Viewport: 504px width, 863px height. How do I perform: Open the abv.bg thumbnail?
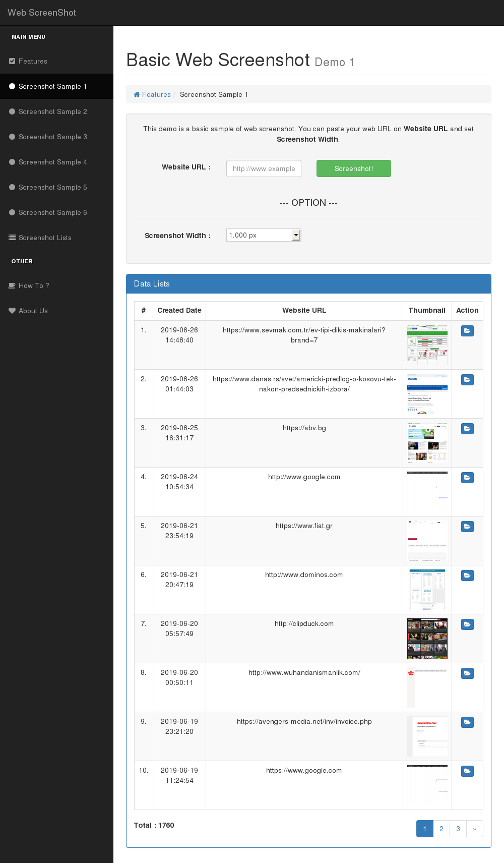pyautogui.click(x=427, y=443)
